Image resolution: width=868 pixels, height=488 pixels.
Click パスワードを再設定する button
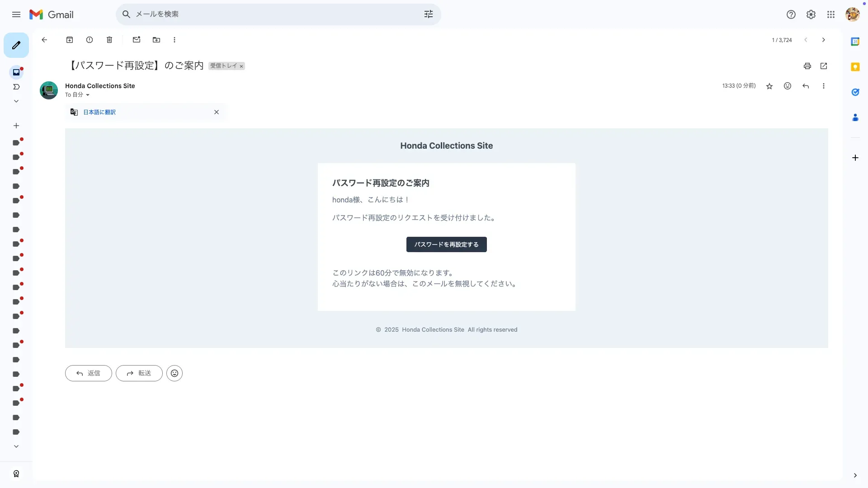tap(447, 244)
